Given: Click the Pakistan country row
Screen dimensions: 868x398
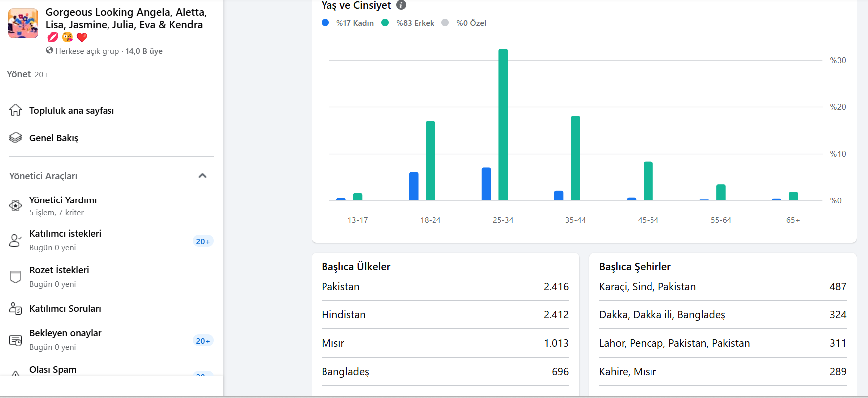Looking at the screenshot, I should 445,287.
